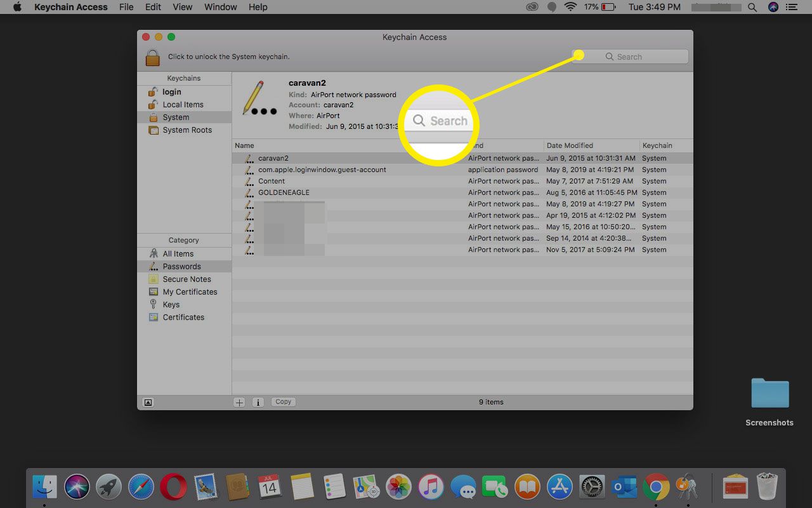Select the Local Items keychain
Image resolution: width=812 pixels, height=508 pixels.
184,105
